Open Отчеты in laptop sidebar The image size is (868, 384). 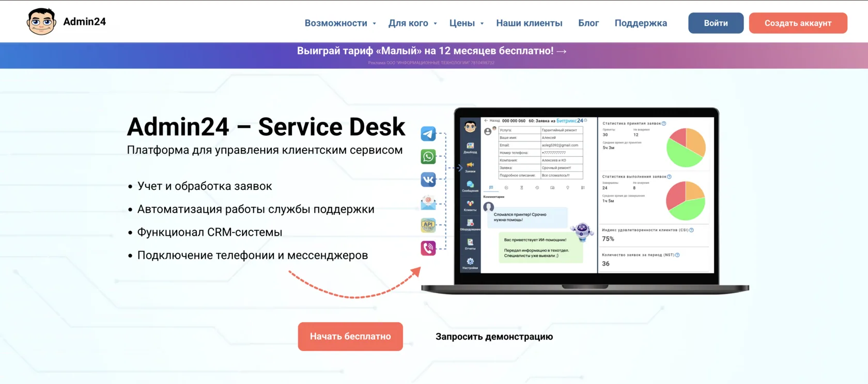tap(470, 244)
